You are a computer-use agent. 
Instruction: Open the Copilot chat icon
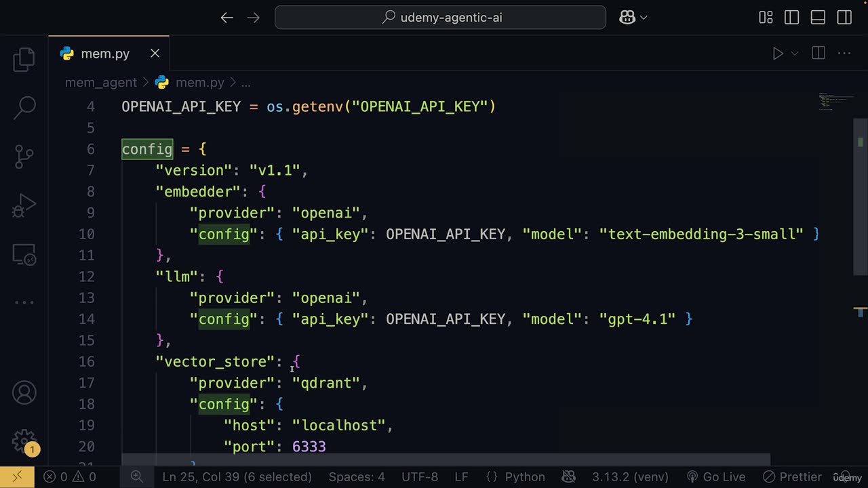(627, 18)
